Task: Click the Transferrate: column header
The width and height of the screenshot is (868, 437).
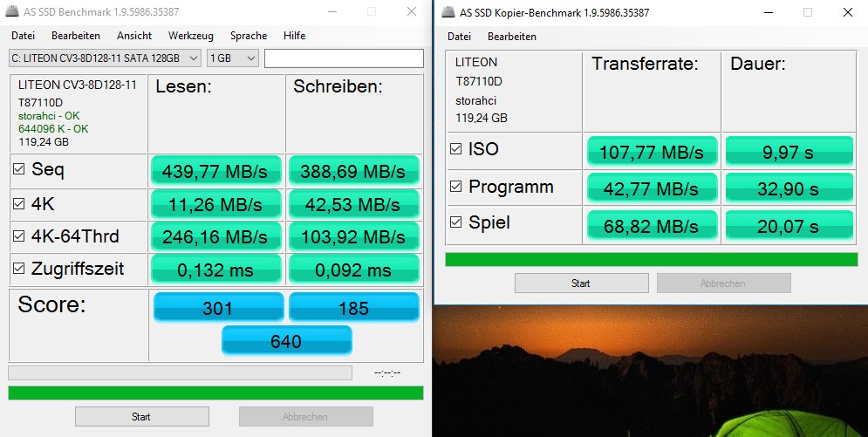Action: coord(645,63)
